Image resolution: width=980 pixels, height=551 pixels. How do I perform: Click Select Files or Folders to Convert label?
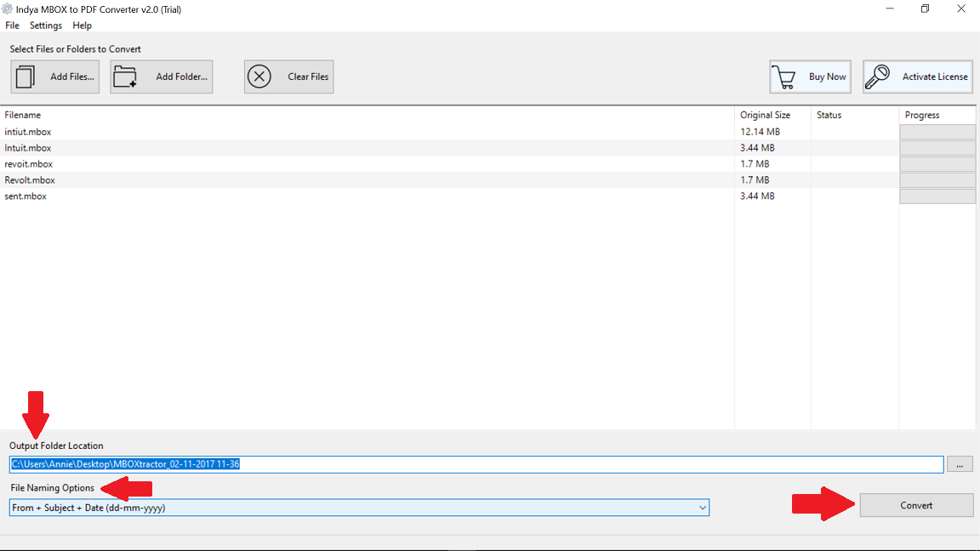75,49
